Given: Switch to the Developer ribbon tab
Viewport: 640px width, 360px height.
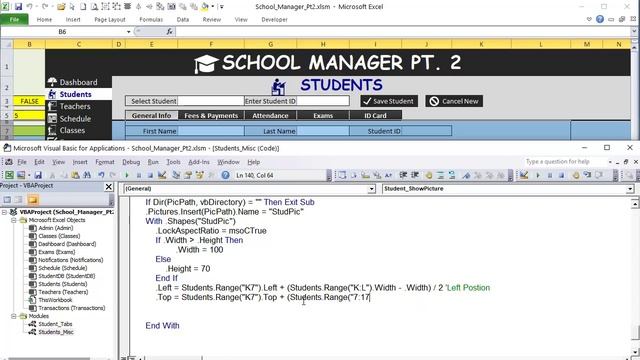Looking at the screenshot, I should [274, 19].
